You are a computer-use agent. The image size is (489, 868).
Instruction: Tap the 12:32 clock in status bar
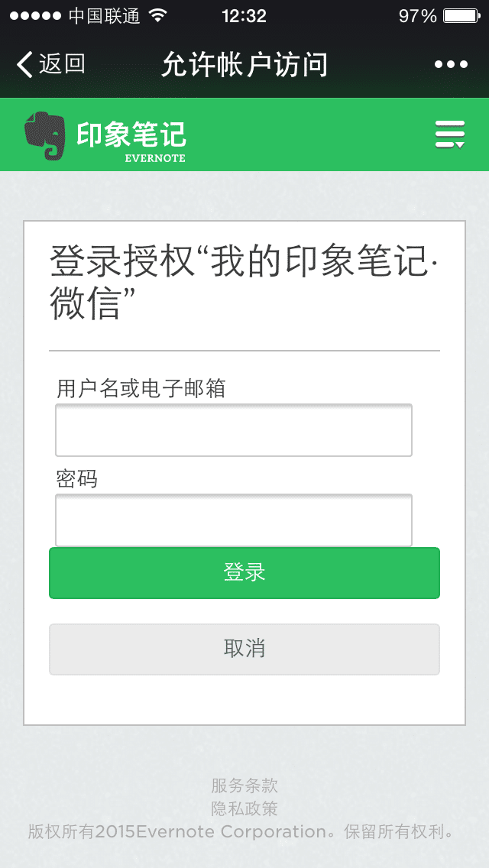(244, 16)
